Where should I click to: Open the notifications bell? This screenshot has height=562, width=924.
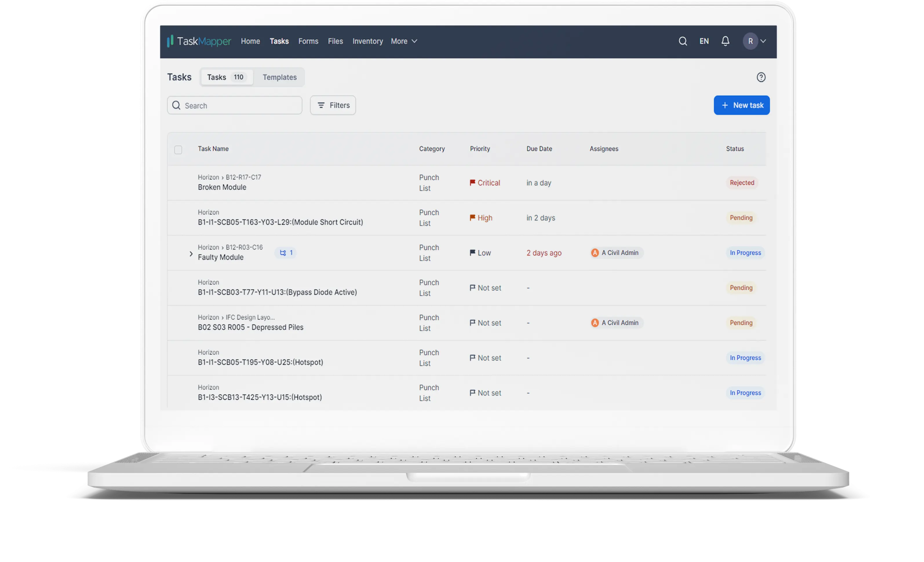coord(725,41)
